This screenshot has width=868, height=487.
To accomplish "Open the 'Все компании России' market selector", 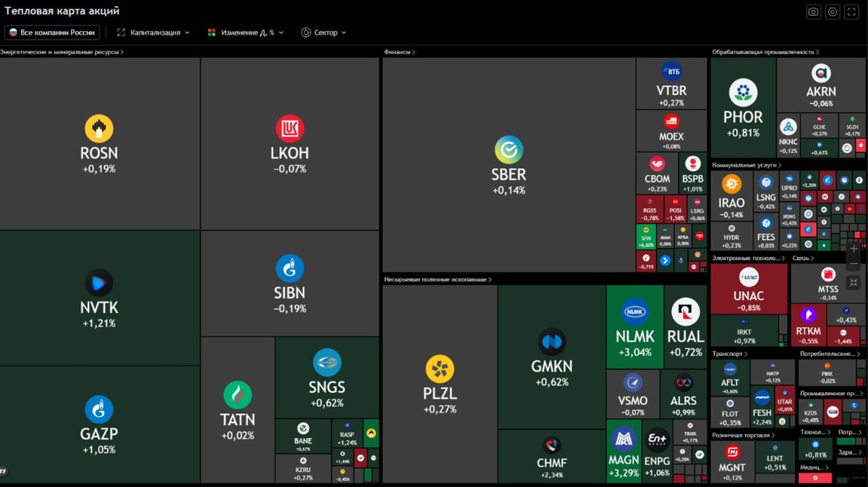I will click(x=51, y=33).
